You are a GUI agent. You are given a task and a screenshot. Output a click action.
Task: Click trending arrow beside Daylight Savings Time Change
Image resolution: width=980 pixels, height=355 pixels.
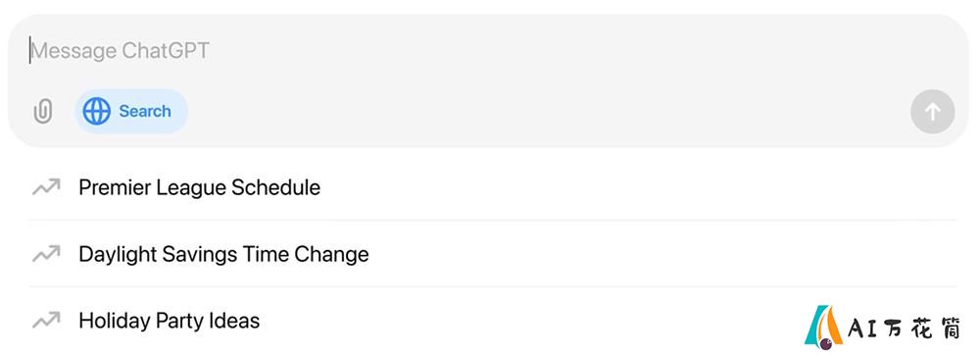click(46, 254)
